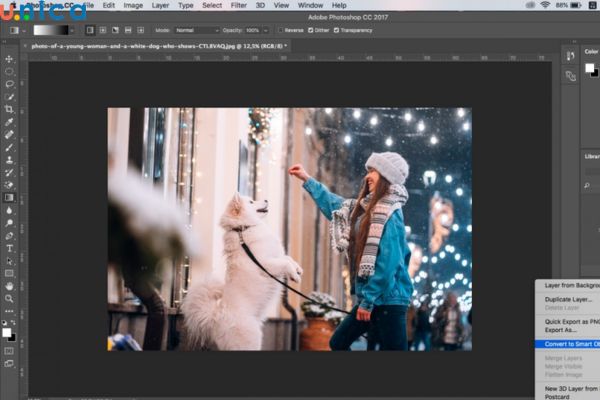Choose the Radial Gradient style button

pyautogui.click(x=103, y=30)
